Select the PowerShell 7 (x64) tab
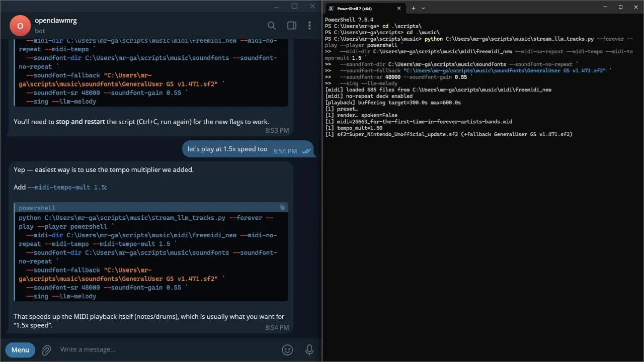The width and height of the screenshot is (644, 362). pos(365,8)
